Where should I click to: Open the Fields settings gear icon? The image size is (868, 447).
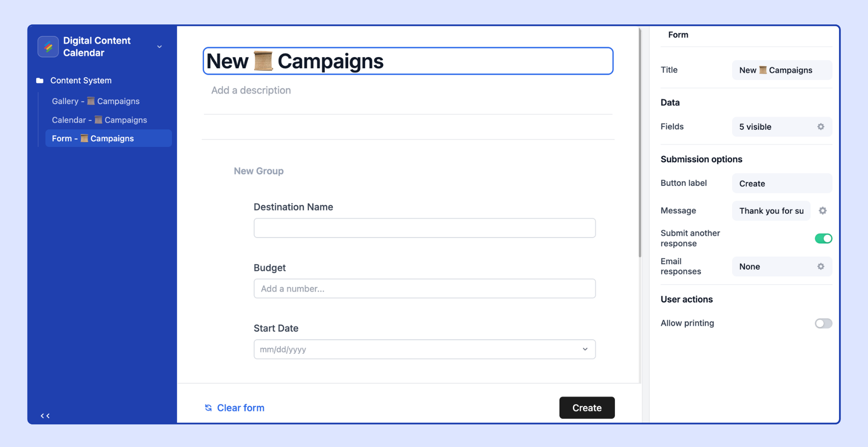pos(821,127)
